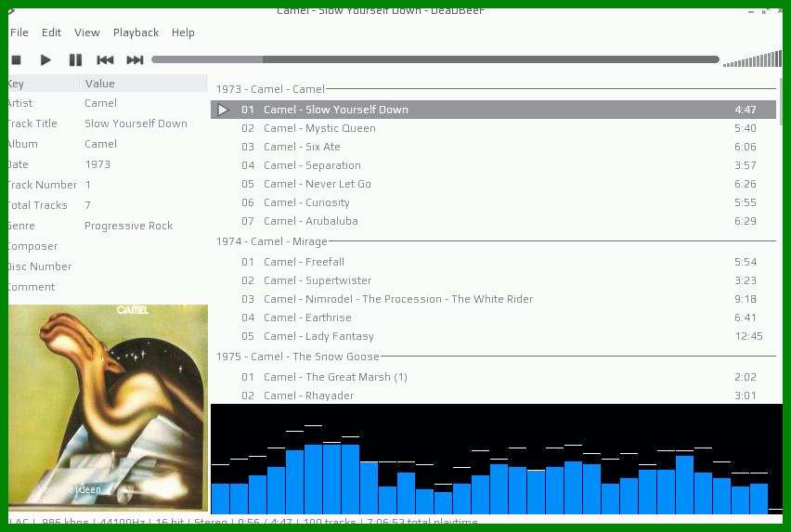Click the play button in toolbar
The width and height of the screenshot is (791, 532).
point(45,60)
